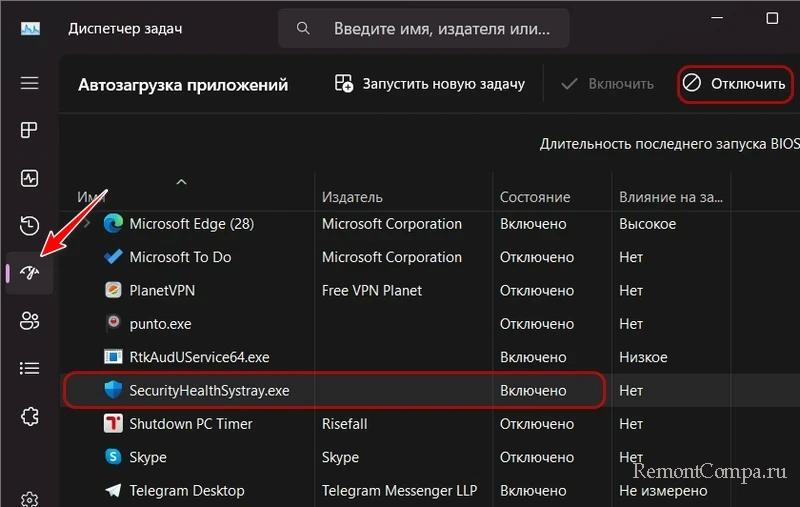The height and width of the screenshot is (507, 800).
Task: Click the RtkAudUService64.exe icon
Action: pos(113,357)
